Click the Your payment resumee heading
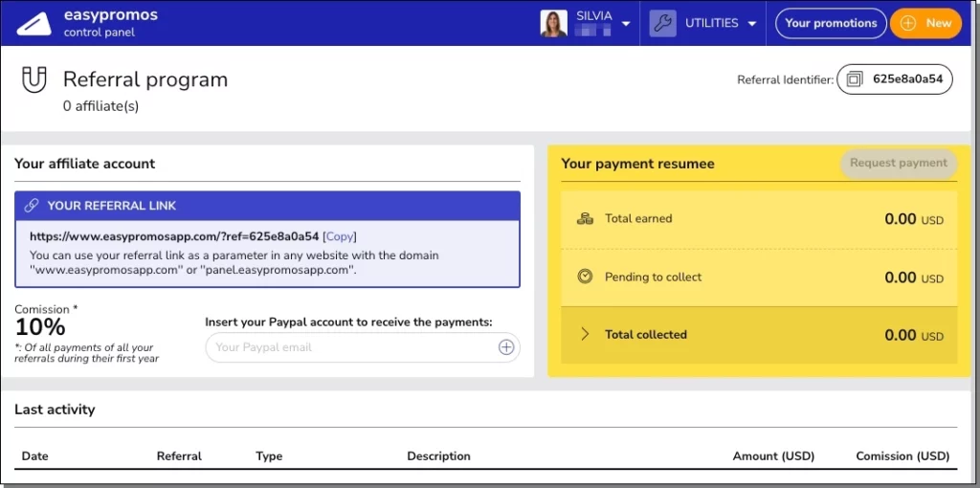Image resolution: width=980 pixels, height=488 pixels. point(637,164)
